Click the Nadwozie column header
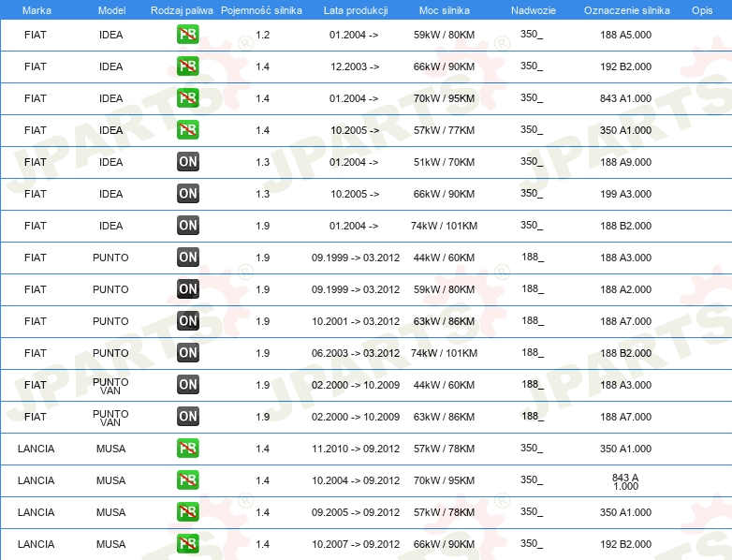Viewport: 732px width, 560px height. coord(534,10)
